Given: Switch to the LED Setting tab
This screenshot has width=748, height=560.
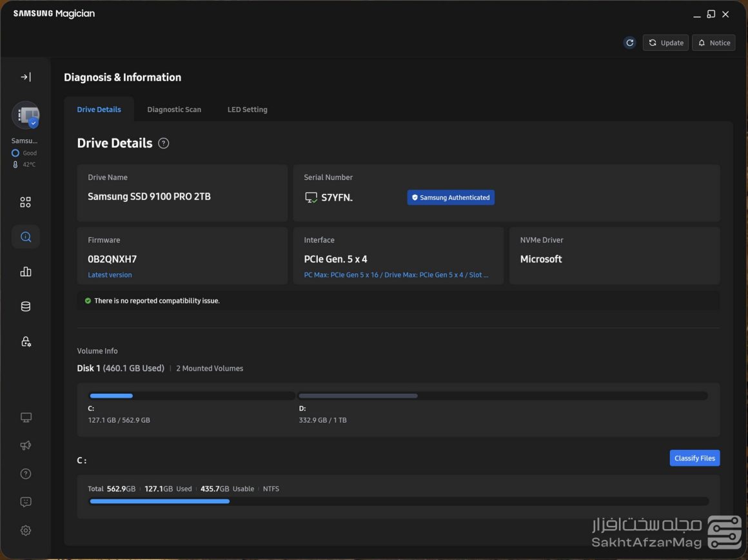Looking at the screenshot, I should pos(247,110).
